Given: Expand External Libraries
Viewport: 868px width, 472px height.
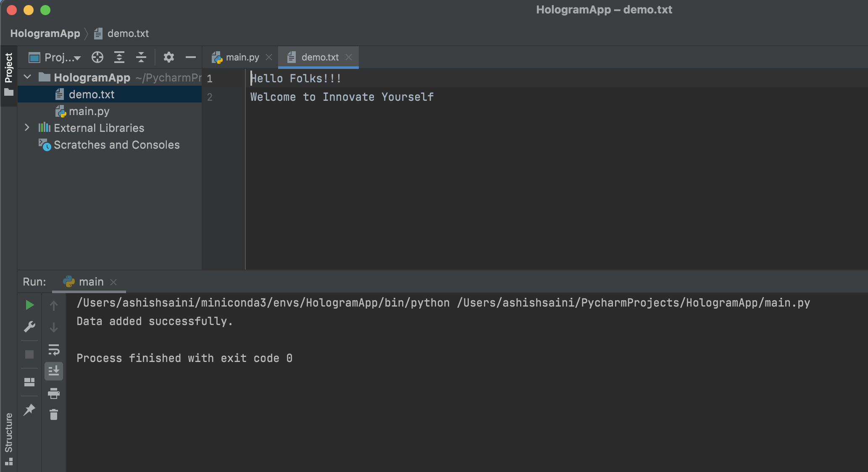Looking at the screenshot, I should [27, 128].
